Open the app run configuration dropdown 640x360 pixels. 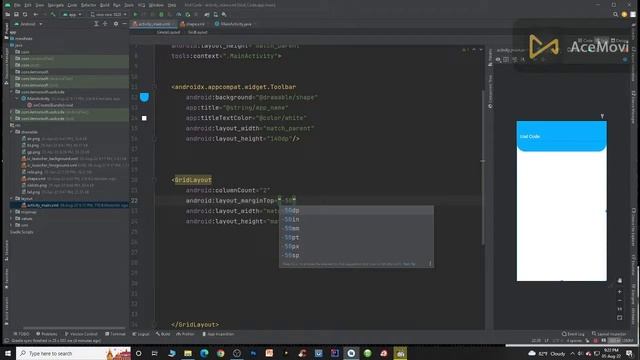pyautogui.click(x=72, y=14)
